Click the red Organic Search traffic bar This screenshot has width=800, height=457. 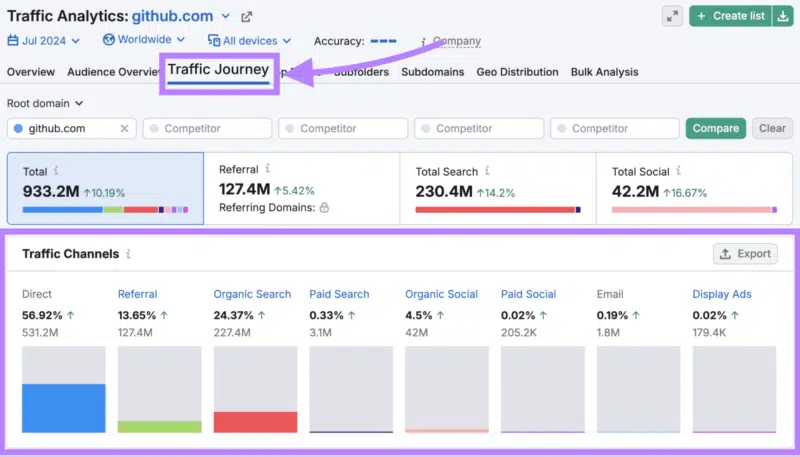coord(255,422)
